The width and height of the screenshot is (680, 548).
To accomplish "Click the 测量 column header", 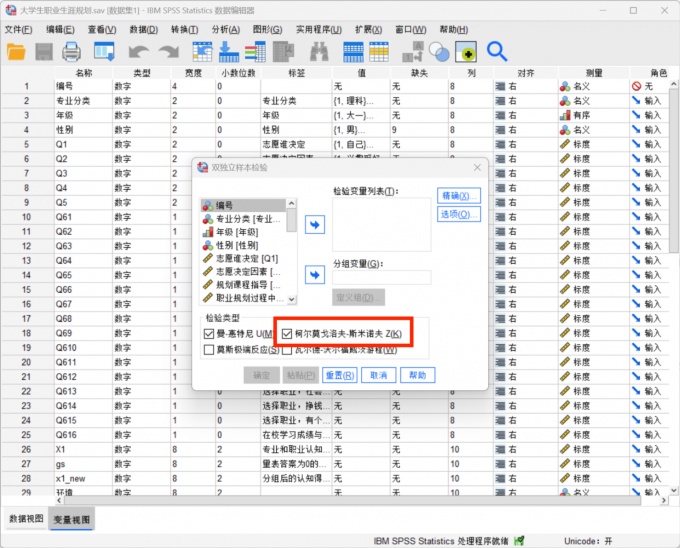I will (594, 73).
